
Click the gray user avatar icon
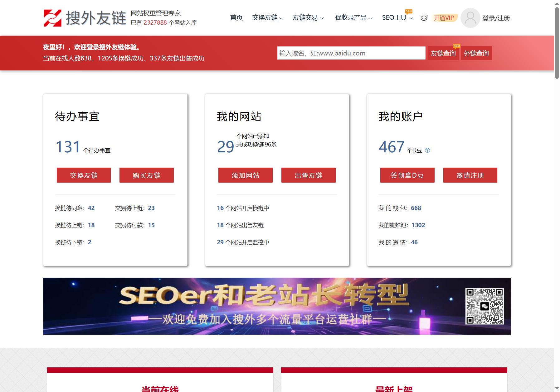(x=470, y=18)
